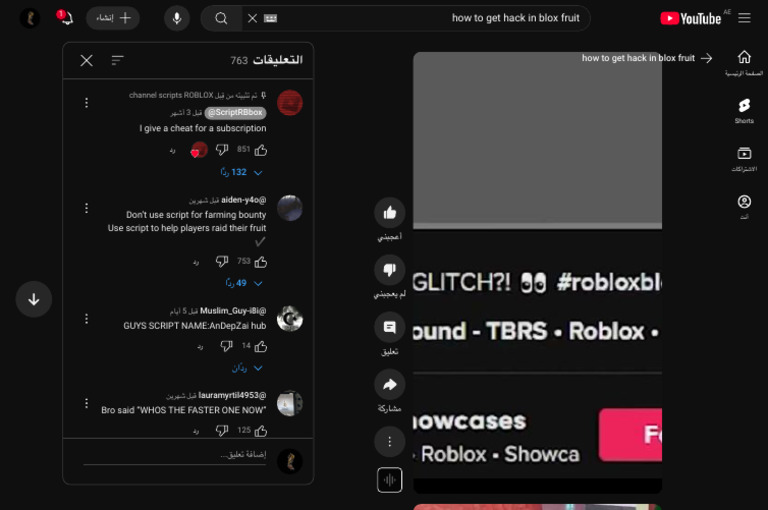768x510 pixels.
Task: Open Short comments button (تعليق)
Action: (x=389, y=327)
